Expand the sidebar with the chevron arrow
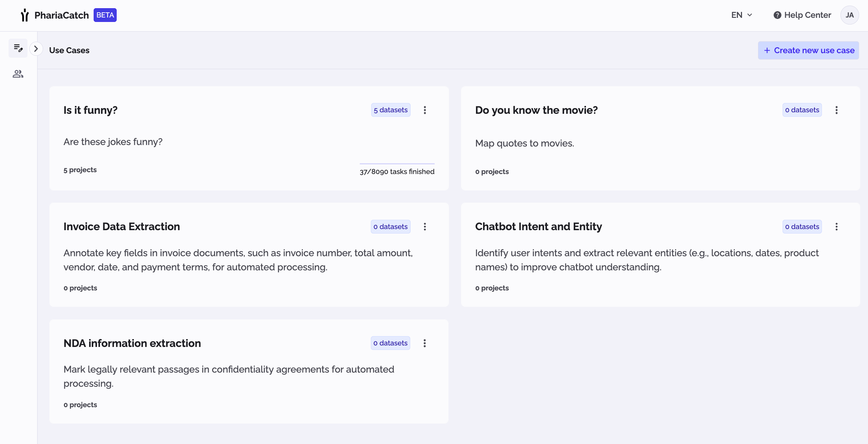Viewport: 868px width, 444px height. coord(36,48)
